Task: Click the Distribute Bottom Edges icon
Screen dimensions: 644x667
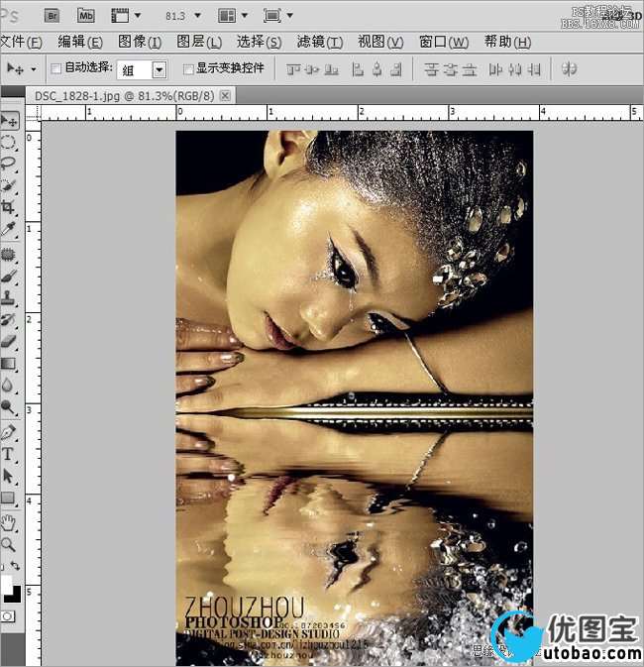Action: point(470,69)
